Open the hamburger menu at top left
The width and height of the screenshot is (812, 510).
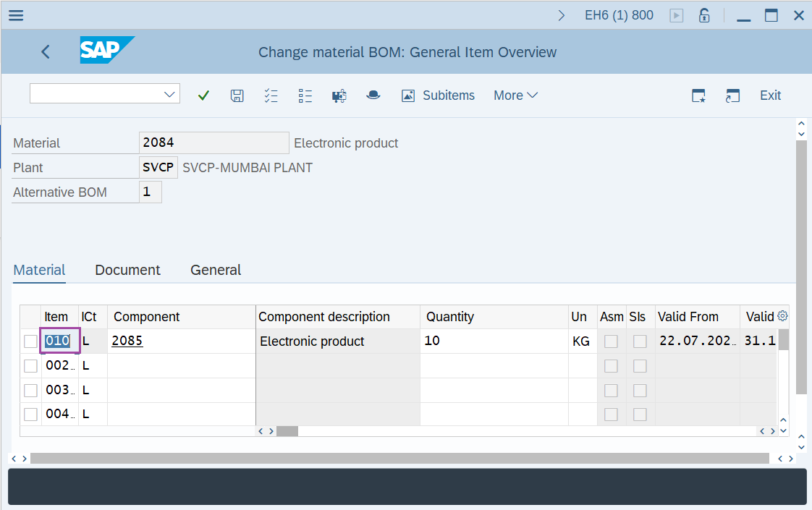point(15,15)
